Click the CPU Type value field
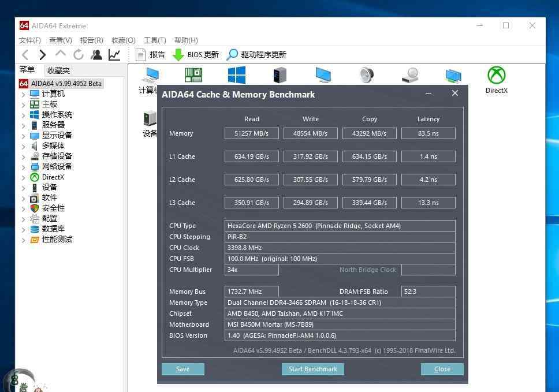Image resolution: width=559 pixels, height=392 pixels. pyautogui.click(x=340, y=226)
